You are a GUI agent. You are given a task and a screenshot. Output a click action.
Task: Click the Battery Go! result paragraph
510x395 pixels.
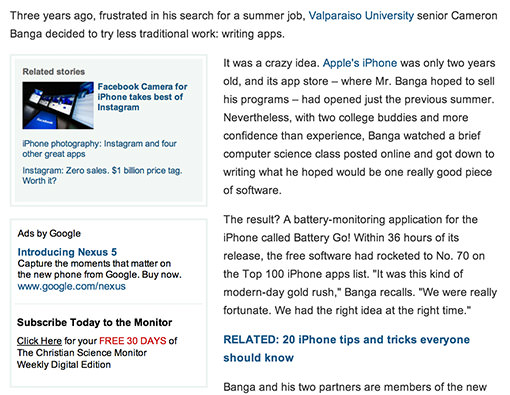point(360,265)
